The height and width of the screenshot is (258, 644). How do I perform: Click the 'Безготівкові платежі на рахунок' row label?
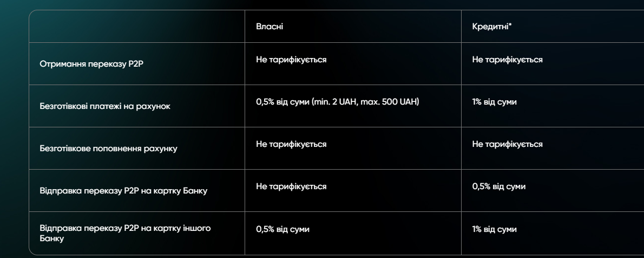105,106
